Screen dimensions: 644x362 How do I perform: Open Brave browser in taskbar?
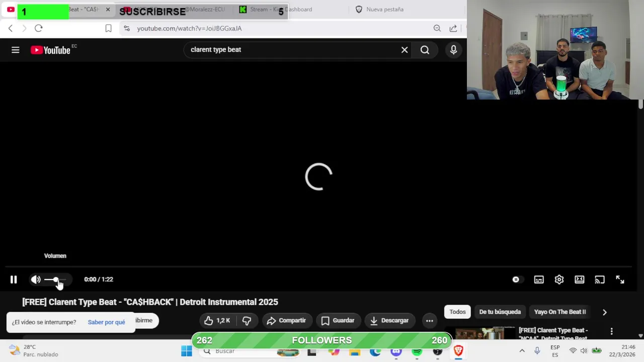click(458, 351)
